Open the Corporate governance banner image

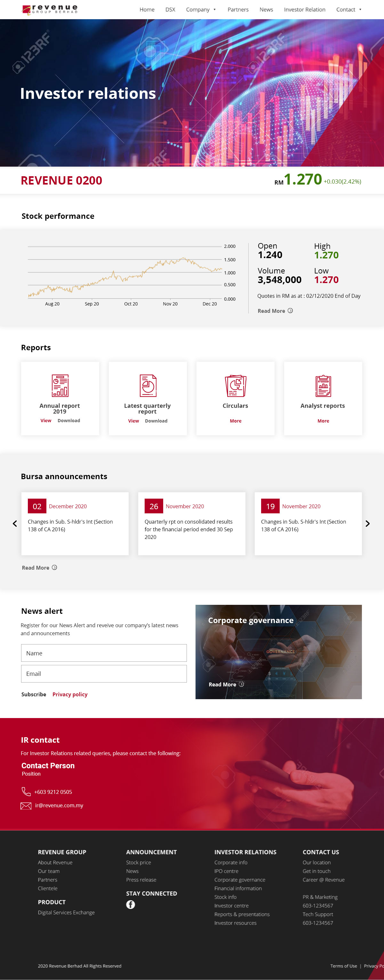point(278,652)
